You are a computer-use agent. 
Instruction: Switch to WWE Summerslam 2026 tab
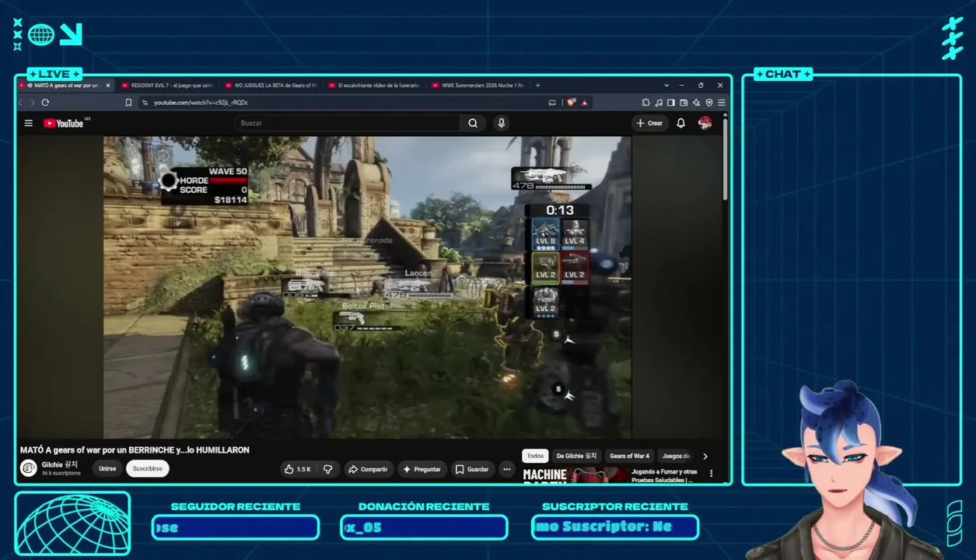pos(478,86)
